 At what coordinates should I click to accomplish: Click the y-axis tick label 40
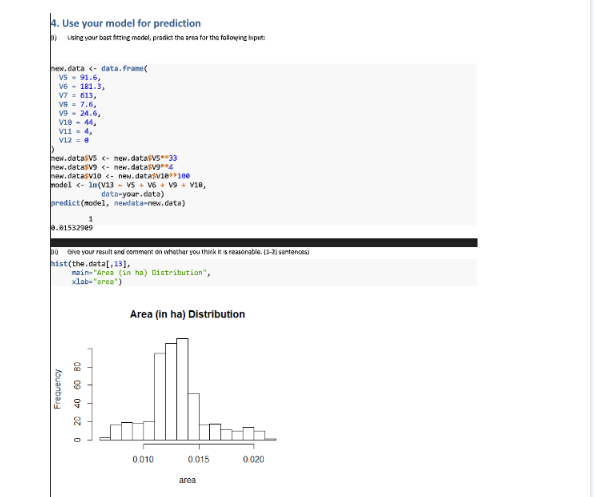tap(77, 403)
